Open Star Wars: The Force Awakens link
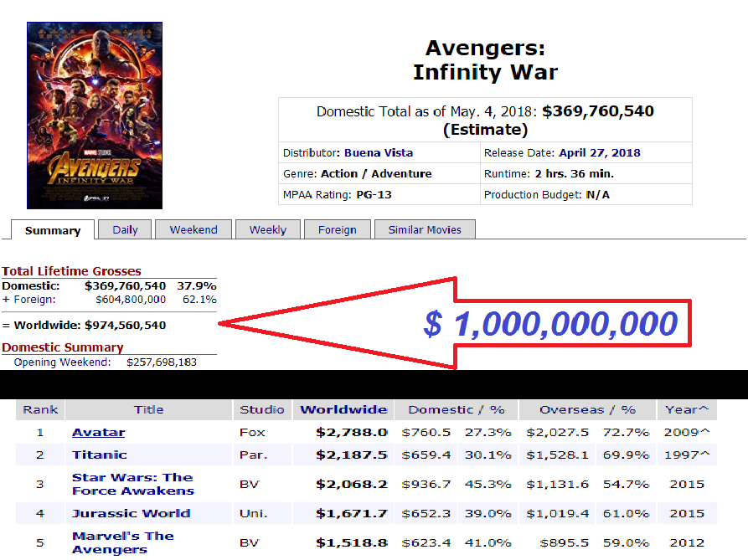Image resolution: width=748 pixels, height=560 pixels. (133, 484)
